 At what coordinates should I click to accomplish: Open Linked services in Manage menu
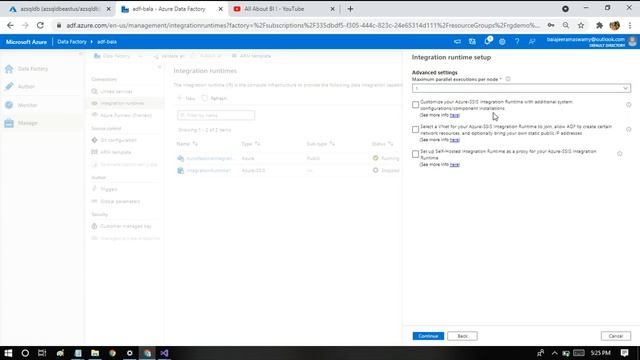click(116, 91)
